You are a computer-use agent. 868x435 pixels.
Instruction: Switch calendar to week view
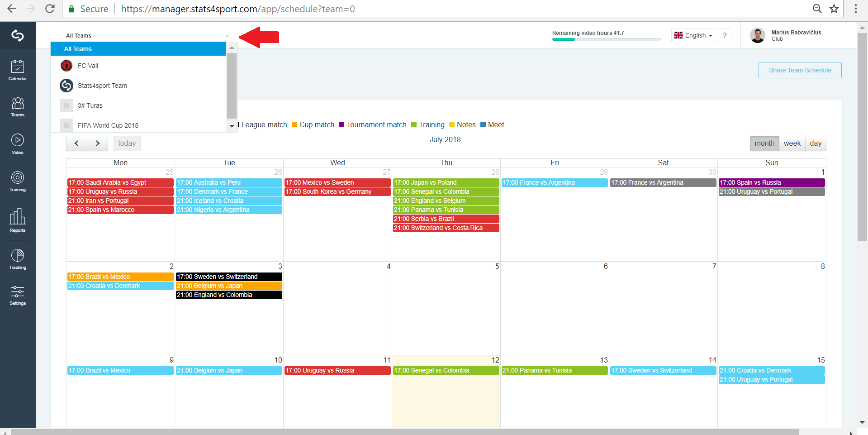coord(792,143)
